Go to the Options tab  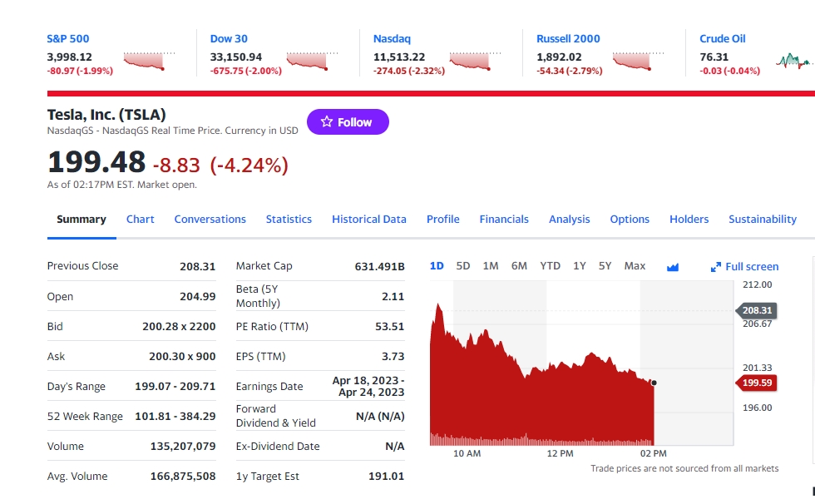630,220
